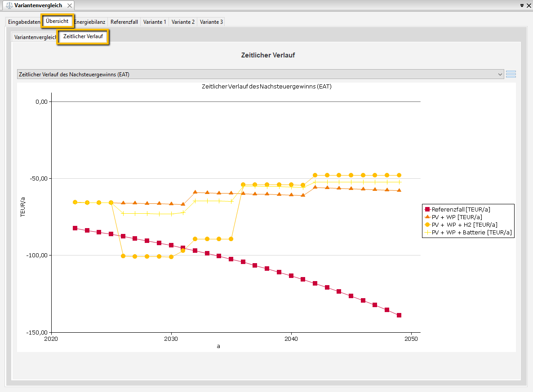533x392 pixels.
Task: Click the x-axis label 2040
Action: click(291, 339)
